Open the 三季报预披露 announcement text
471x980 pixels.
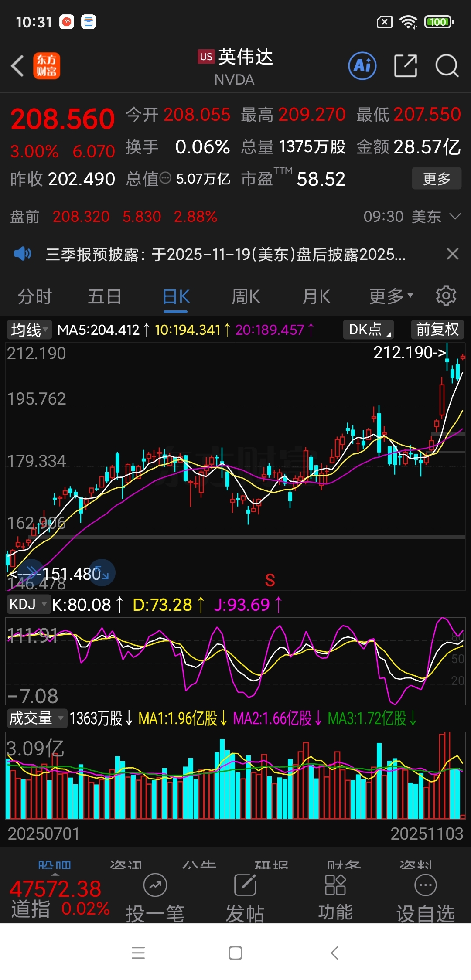225,254
